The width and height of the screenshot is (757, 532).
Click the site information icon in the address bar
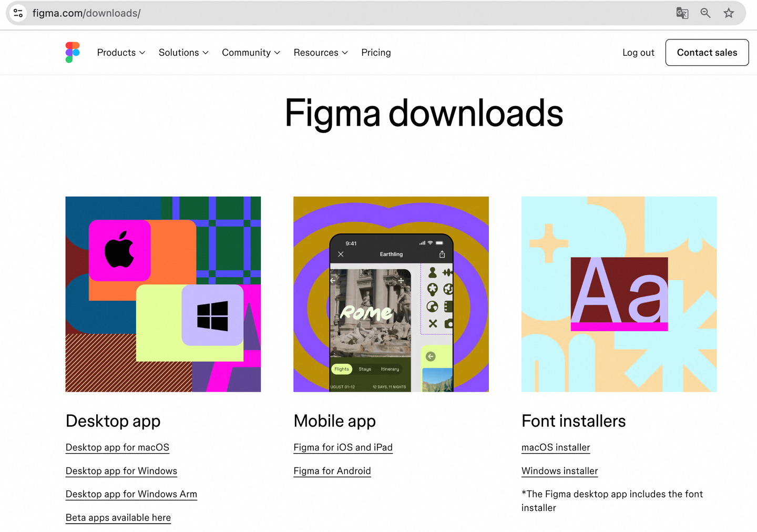pyautogui.click(x=17, y=13)
